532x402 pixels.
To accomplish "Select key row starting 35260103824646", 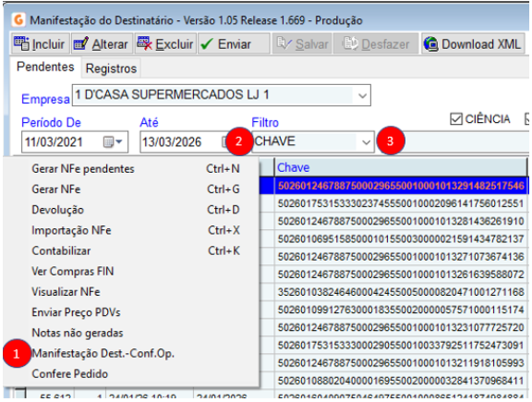I will [x=401, y=292].
